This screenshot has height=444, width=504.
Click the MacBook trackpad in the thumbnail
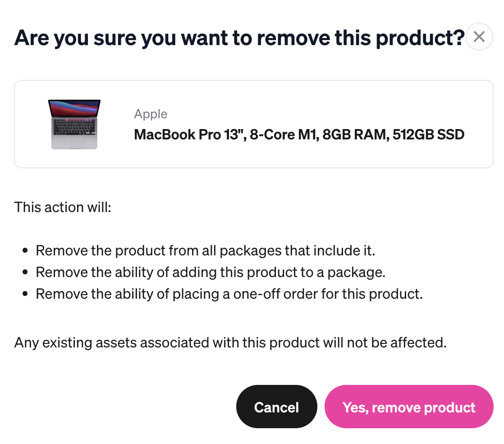(x=74, y=142)
